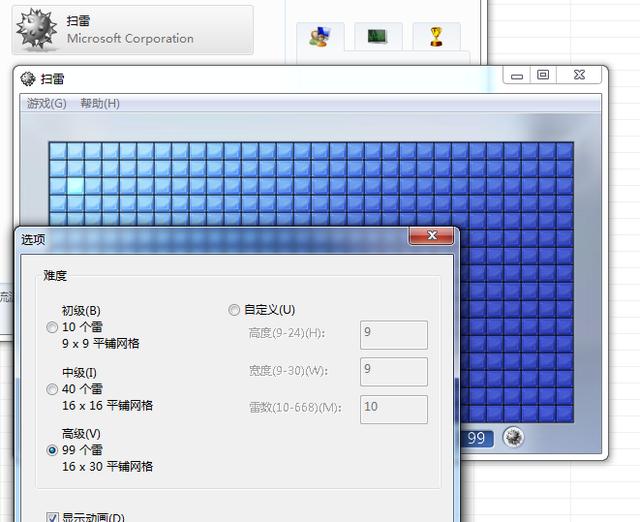Choose the 自定义(U) custom difficulty option

(x=234, y=310)
